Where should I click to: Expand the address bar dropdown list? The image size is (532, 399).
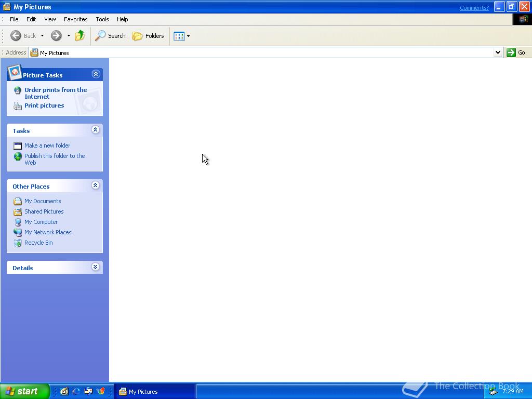498,52
